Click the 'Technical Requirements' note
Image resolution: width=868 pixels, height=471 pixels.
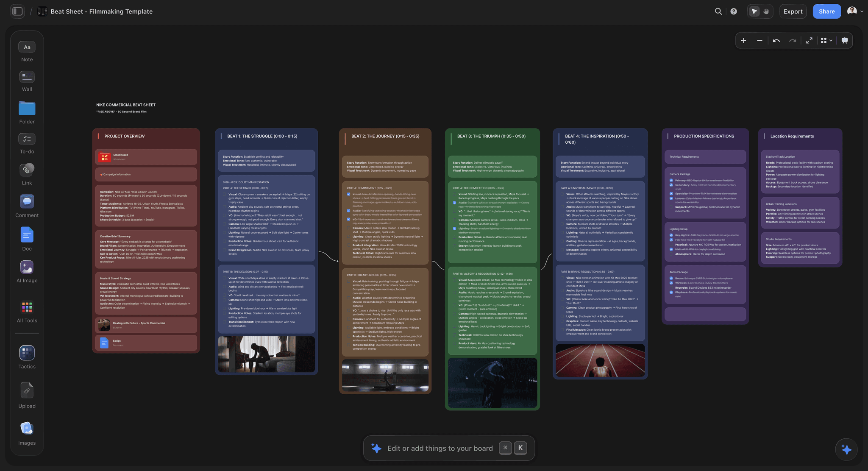coord(705,156)
